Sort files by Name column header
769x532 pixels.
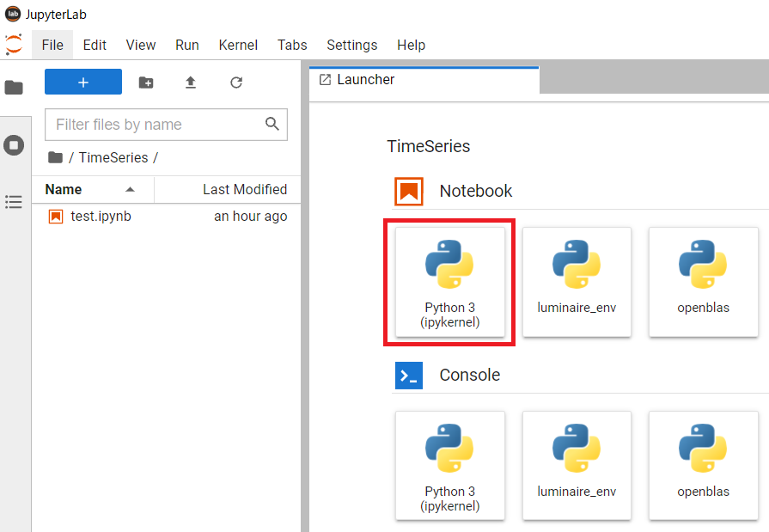(x=64, y=189)
